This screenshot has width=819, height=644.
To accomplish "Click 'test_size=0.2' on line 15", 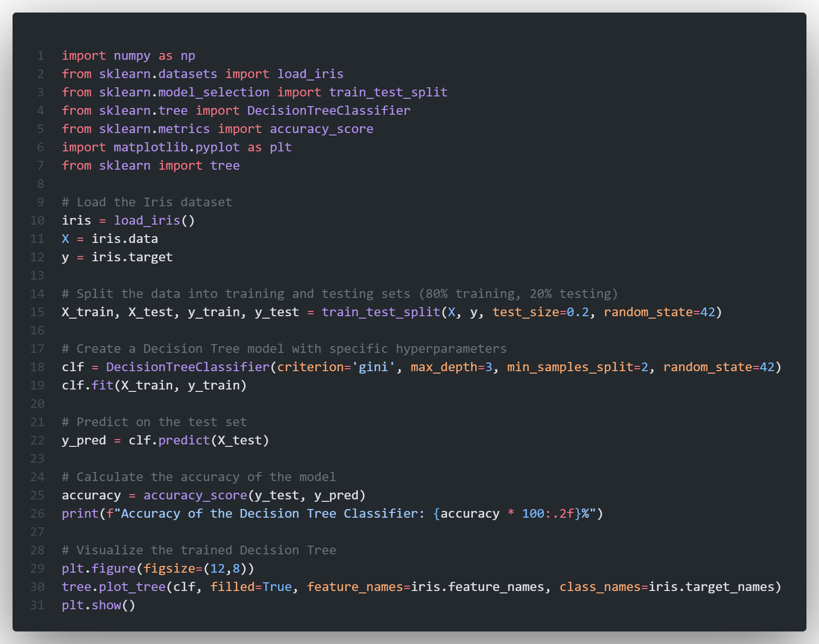I will [x=541, y=312].
